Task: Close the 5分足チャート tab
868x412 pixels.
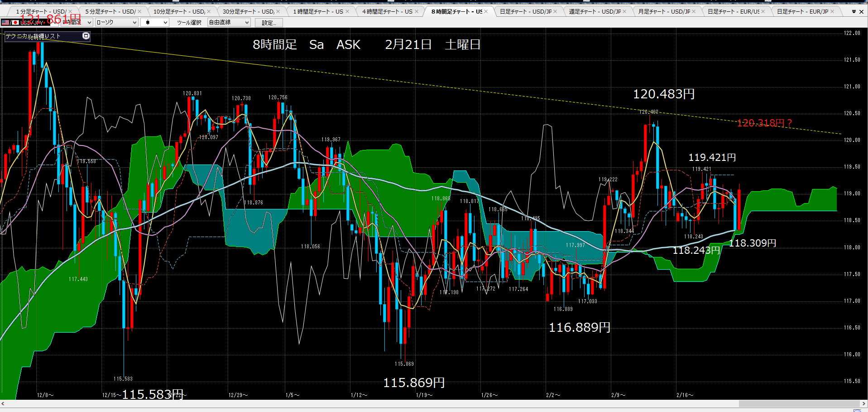Action: [139, 12]
